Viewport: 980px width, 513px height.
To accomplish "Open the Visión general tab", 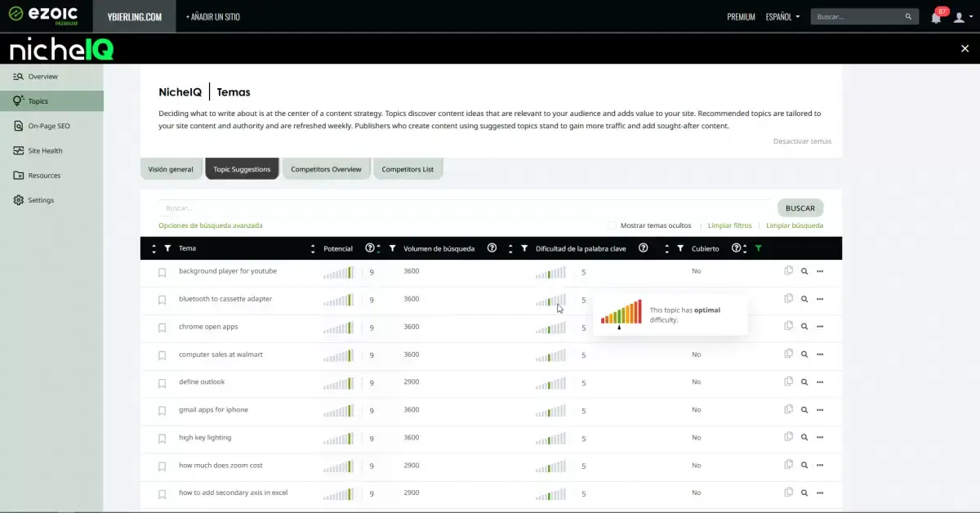I will [x=171, y=169].
